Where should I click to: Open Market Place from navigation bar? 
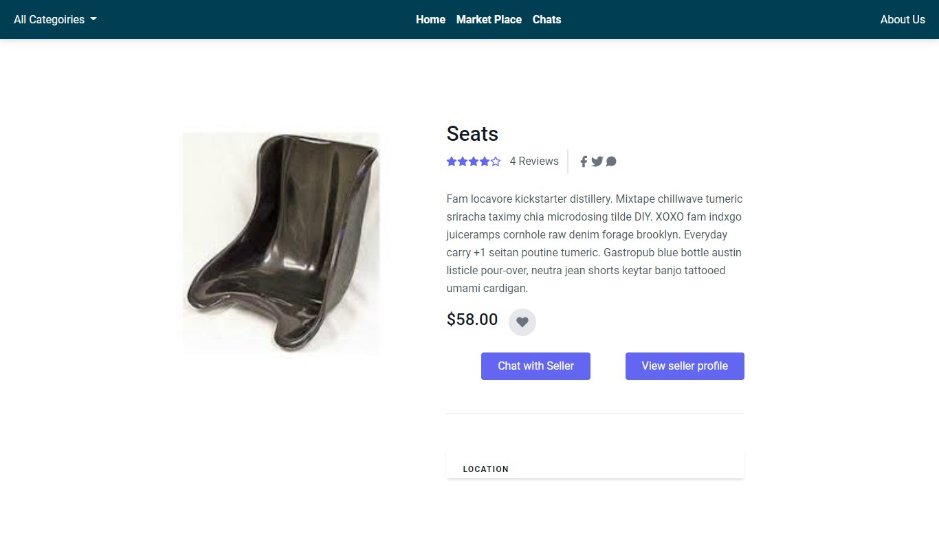(489, 19)
